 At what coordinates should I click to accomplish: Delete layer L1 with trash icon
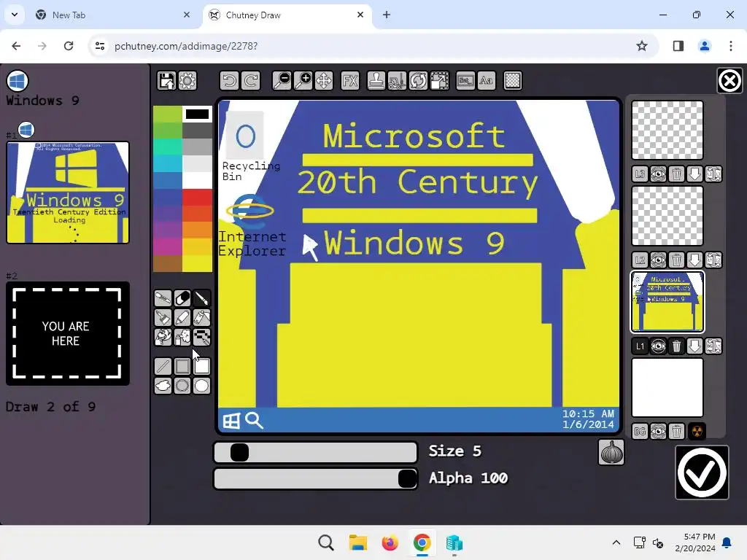tap(676, 346)
